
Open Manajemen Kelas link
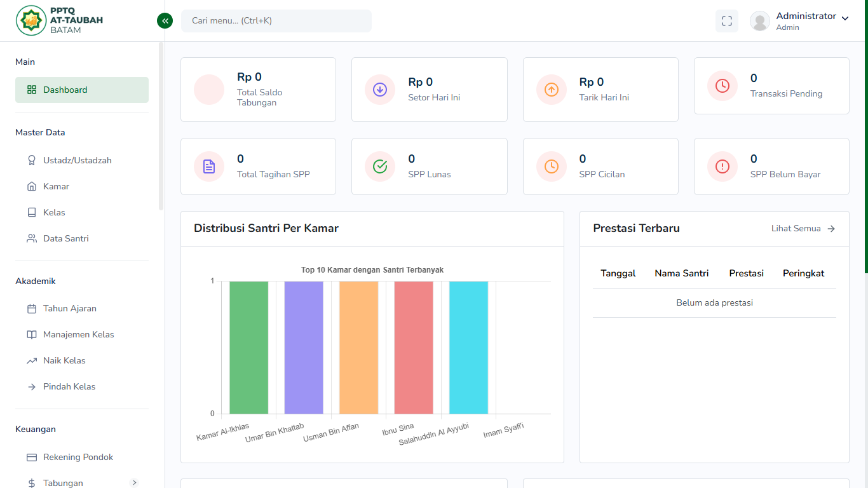(x=82, y=334)
